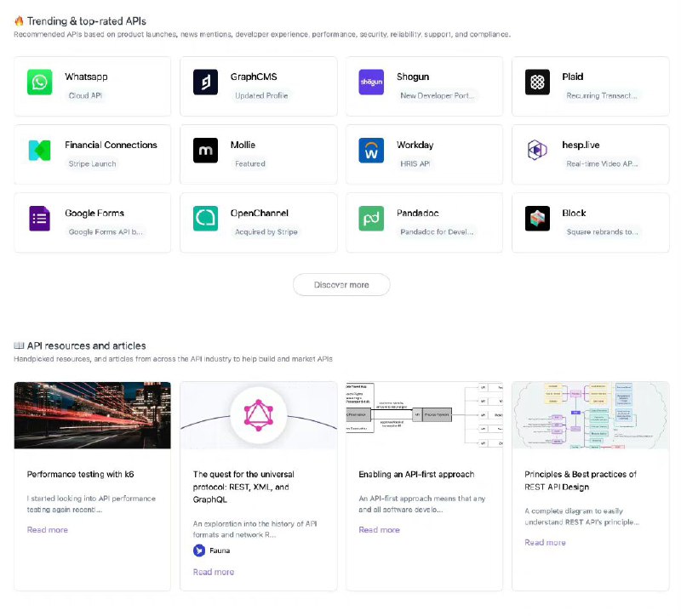
Task: Click the Discover more button
Action: pyautogui.click(x=340, y=285)
